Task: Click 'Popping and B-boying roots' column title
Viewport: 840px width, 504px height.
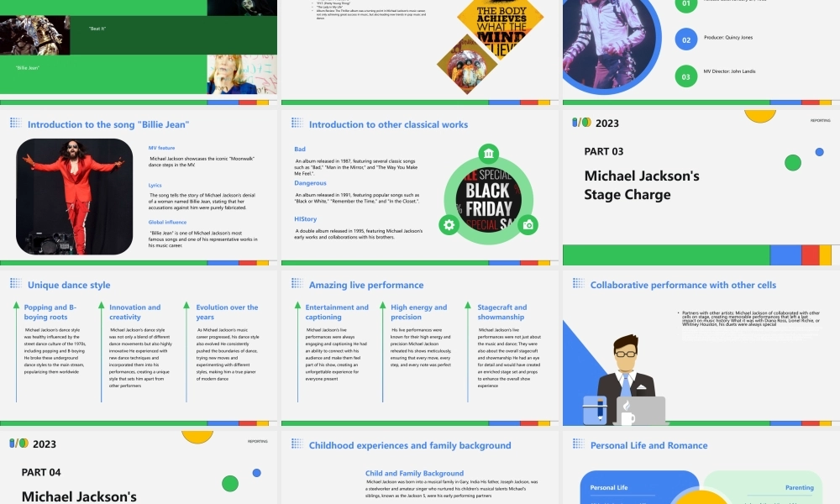Action: [x=50, y=312]
